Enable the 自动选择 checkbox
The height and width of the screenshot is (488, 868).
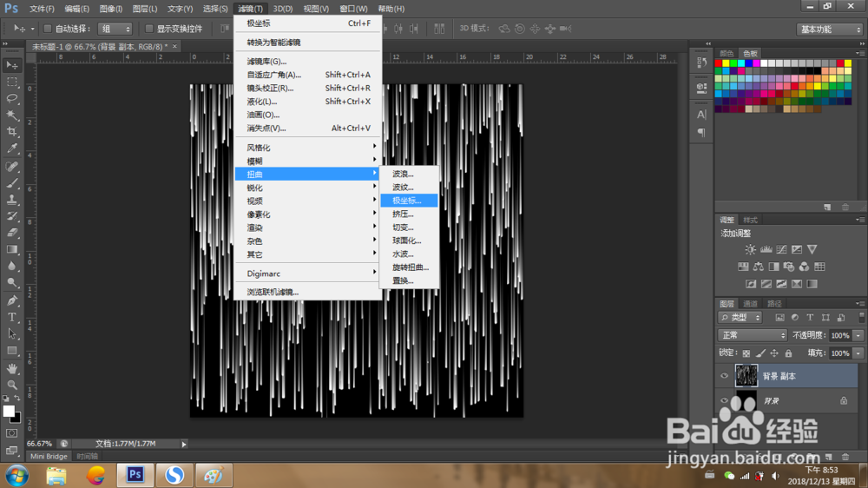[48, 29]
